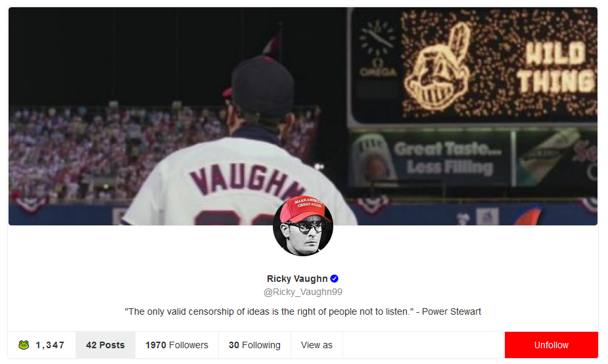The height and width of the screenshot is (364, 608).
Task: Click the red MAGA cap on avatar
Action: (x=306, y=210)
